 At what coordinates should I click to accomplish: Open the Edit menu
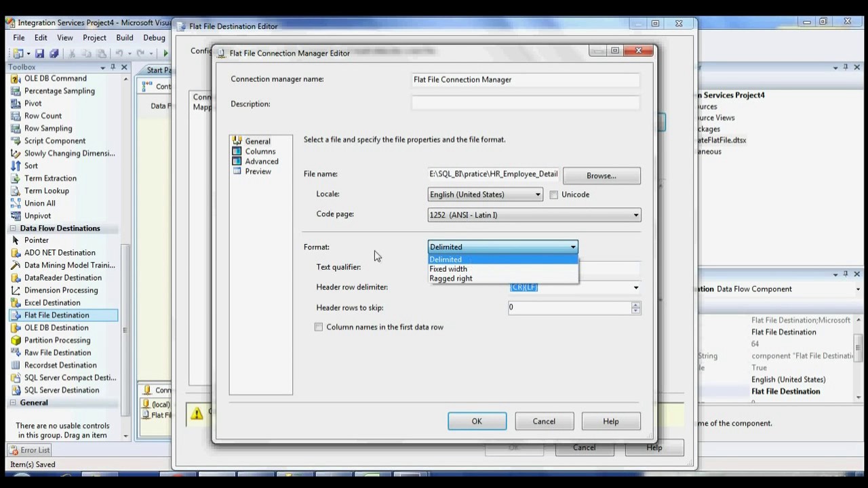41,38
